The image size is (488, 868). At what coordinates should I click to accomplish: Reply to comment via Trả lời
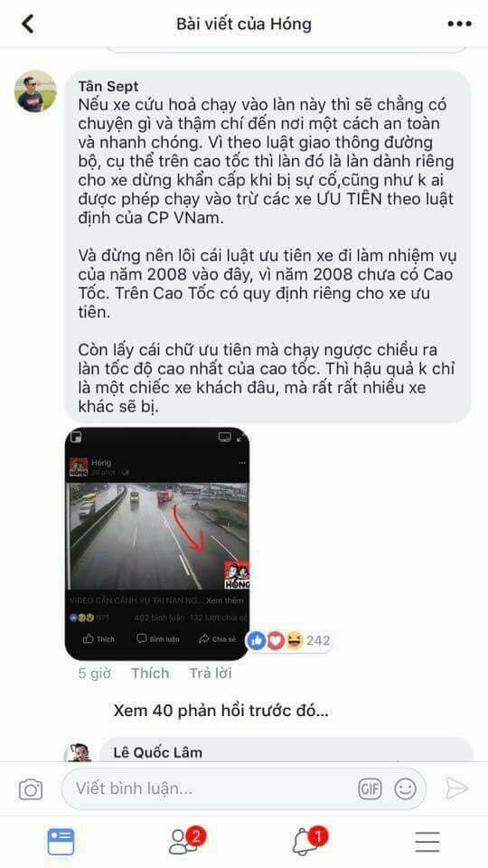pos(211,673)
